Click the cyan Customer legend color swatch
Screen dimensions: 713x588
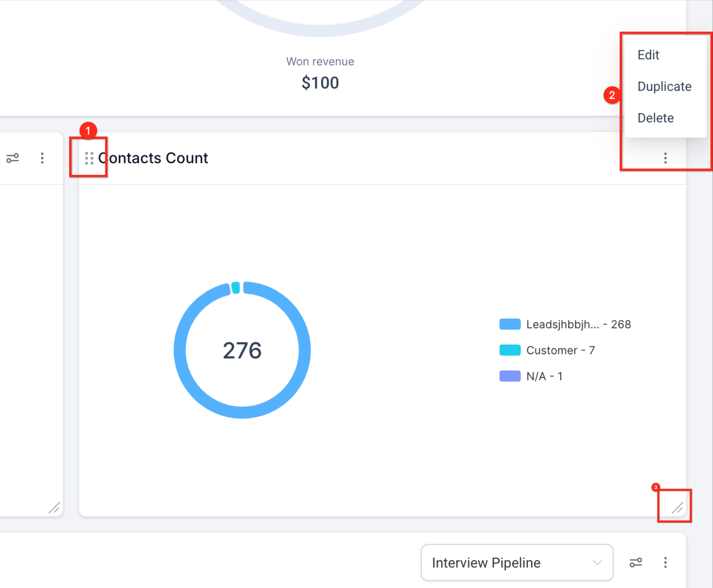point(510,350)
